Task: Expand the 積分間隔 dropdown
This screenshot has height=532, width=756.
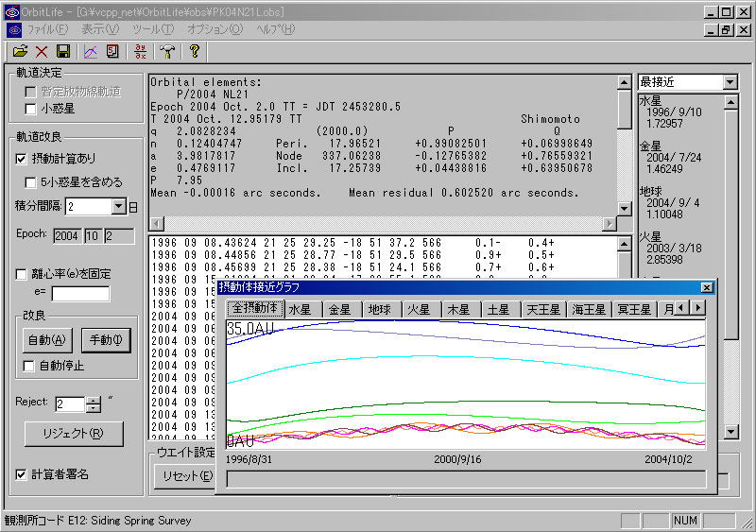Action: tap(118, 206)
